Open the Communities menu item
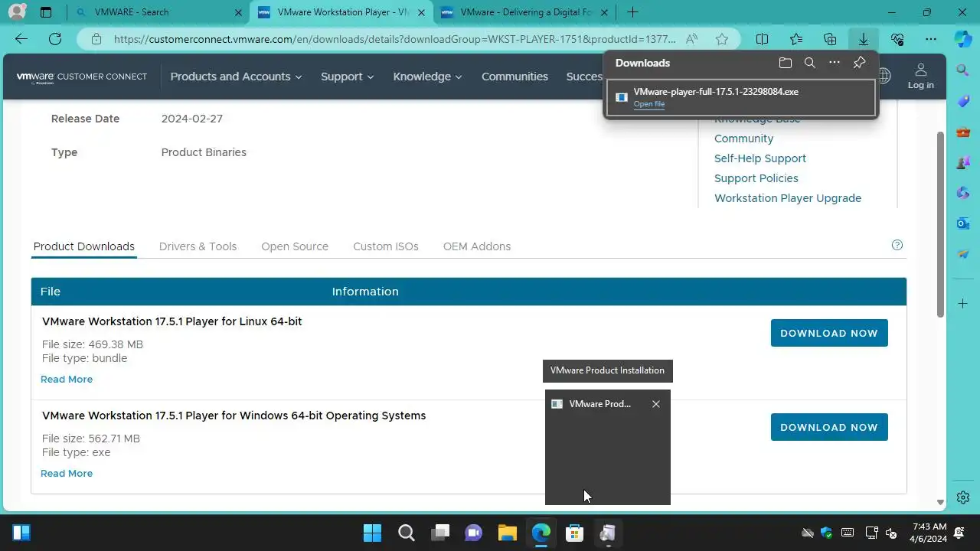The height and width of the screenshot is (551, 980). (514, 77)
